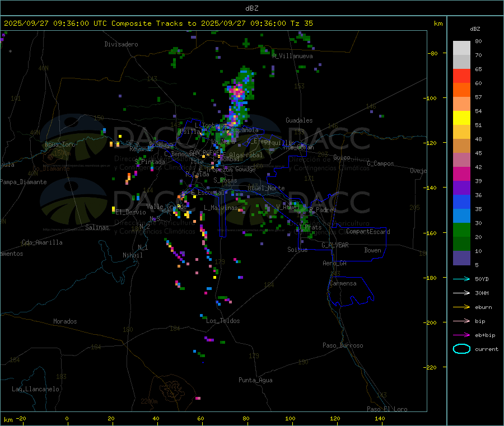Screen dimensions: 504x426
Task: Click the Punta_Agua map label
Action: [255, 380]
